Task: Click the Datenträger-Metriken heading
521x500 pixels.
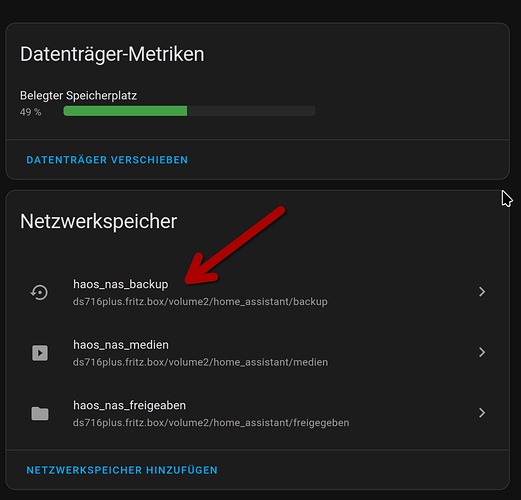Action: tap(112, 54)
